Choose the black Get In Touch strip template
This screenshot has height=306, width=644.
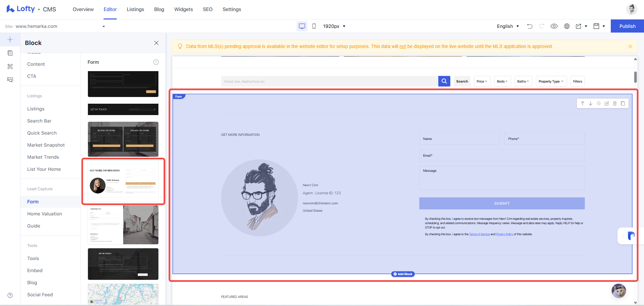coord(123,109)
